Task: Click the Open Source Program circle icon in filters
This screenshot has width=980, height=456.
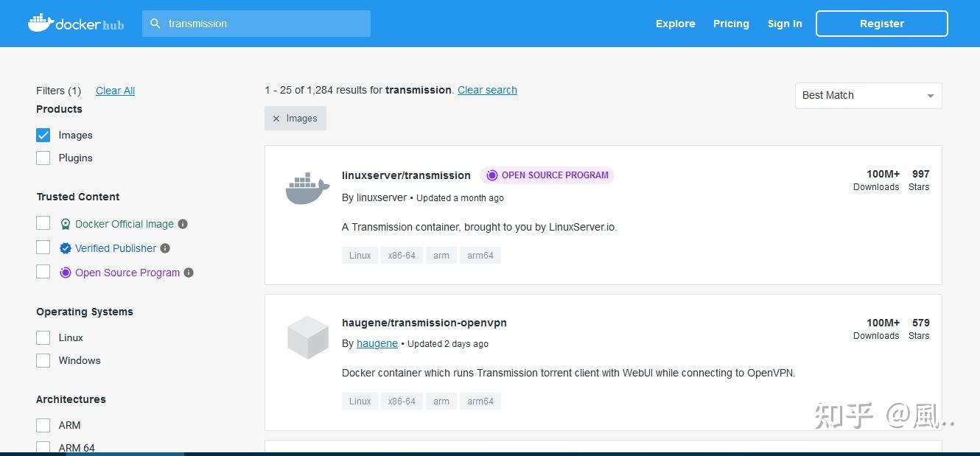Action: [65, 273]
